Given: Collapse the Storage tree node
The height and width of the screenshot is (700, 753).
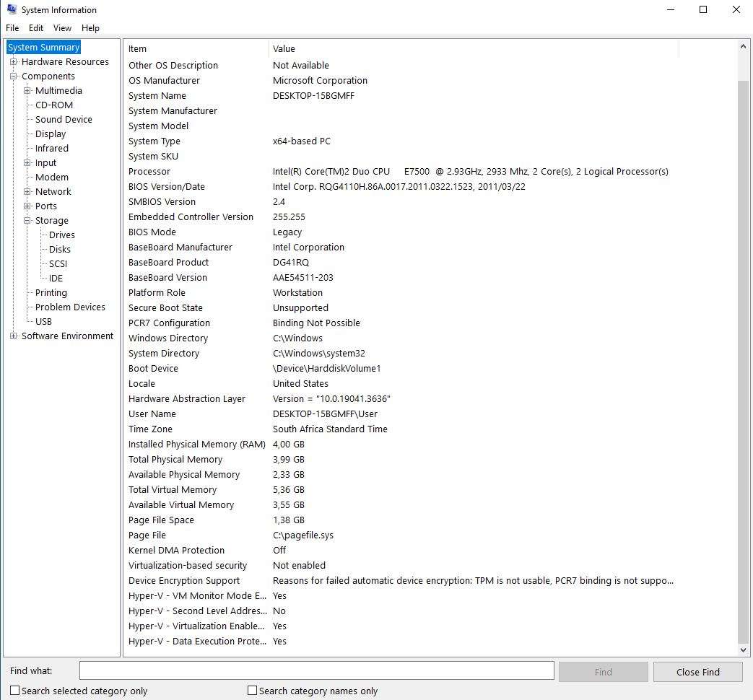Looking at the screenshot, I should (x=27, y=220).
